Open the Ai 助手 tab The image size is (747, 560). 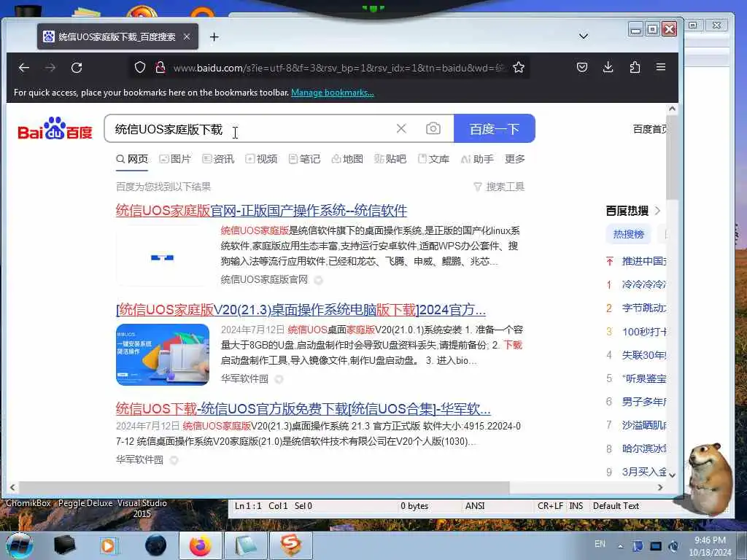point(477,159)
